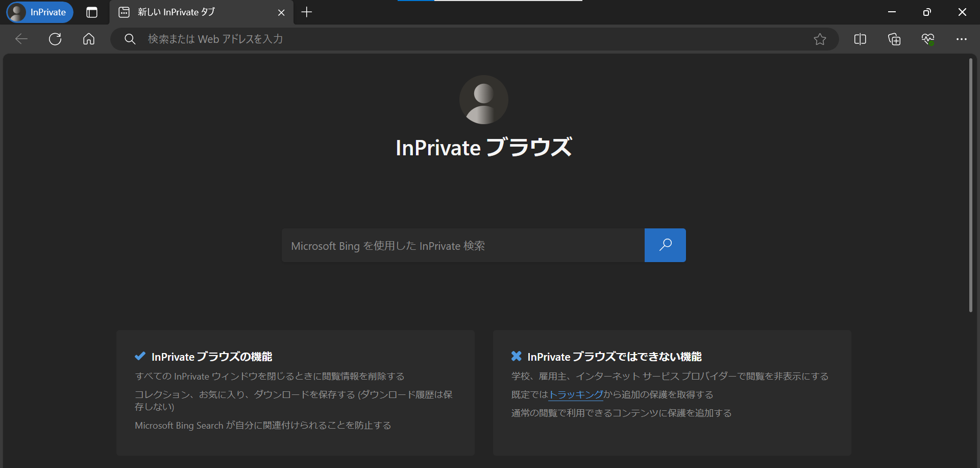Click text コレクション、お気に入り、ダウンロードを保存する line
Image resolution: width=980 pixels, height=468 pixels.
[x=293, y=401]
